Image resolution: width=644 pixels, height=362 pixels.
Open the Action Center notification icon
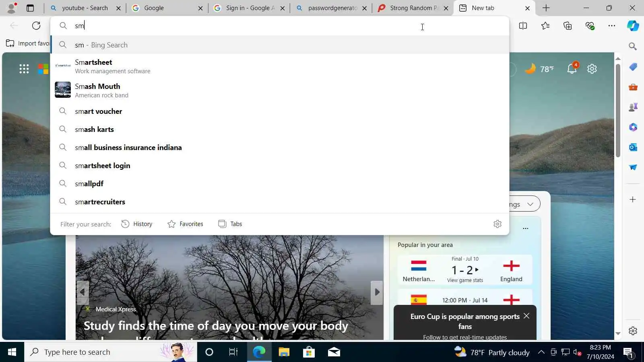click(x=628, y=353)
